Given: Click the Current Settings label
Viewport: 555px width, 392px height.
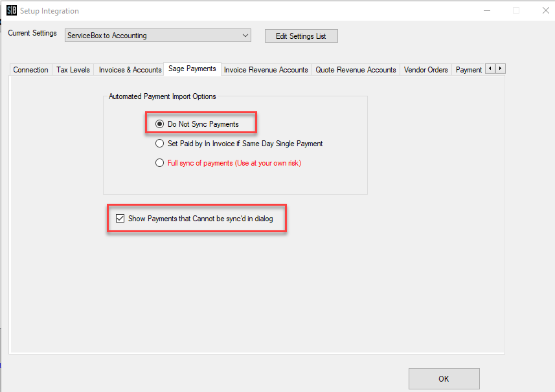Looking at the screenshot, I should click(32, 33).
